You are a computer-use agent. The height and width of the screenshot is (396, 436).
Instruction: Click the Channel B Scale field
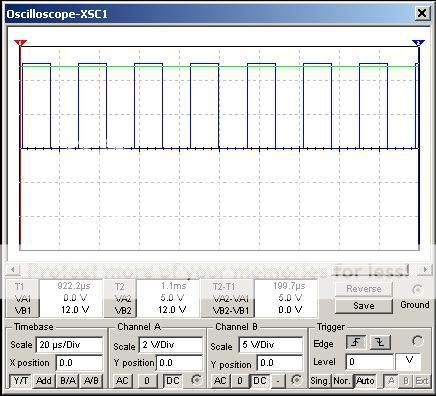click(x=271, y=345)
